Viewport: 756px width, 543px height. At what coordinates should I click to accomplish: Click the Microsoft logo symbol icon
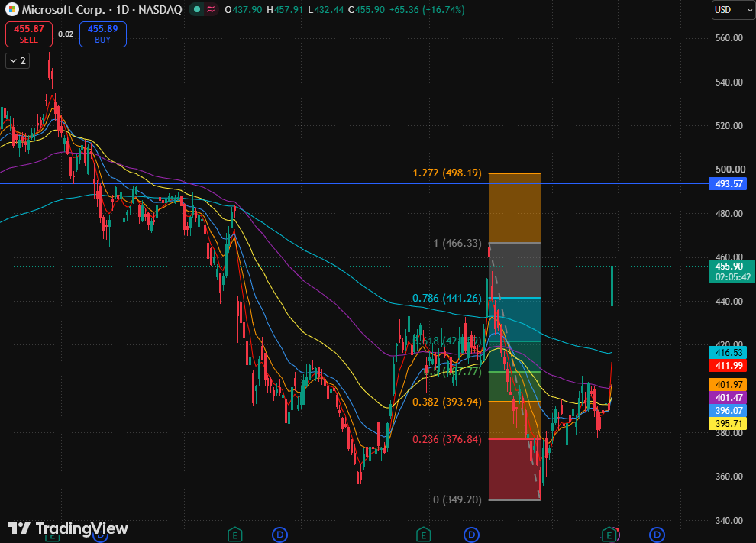12,9
